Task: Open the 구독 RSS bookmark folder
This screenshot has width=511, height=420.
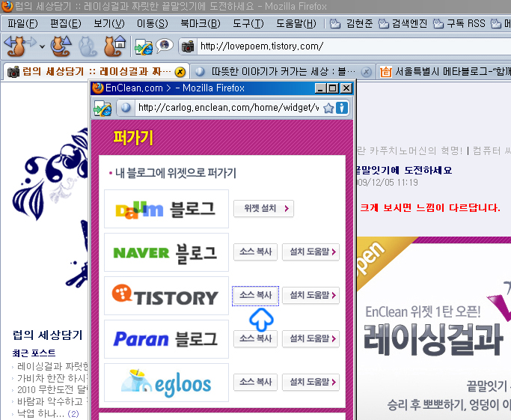Action: coord(459,23)
